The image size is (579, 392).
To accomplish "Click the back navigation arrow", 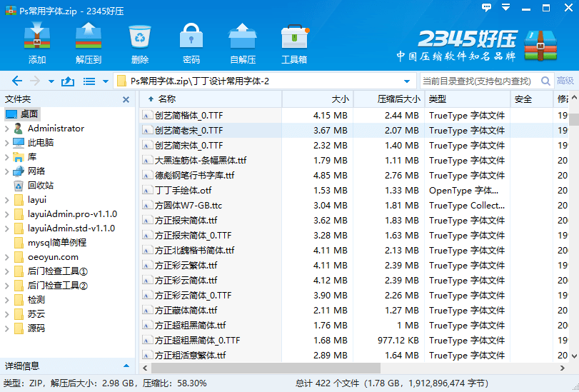I will click(x=17, y=81).
